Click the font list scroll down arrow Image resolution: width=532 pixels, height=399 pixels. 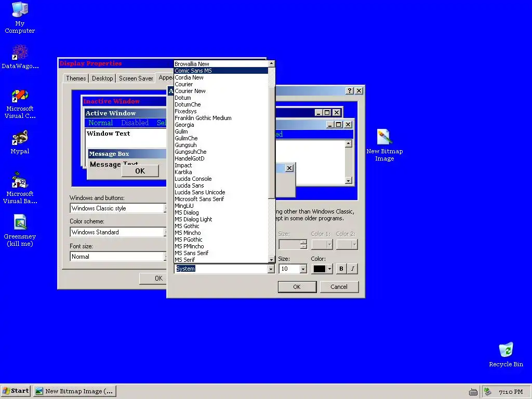pos(271,260)
